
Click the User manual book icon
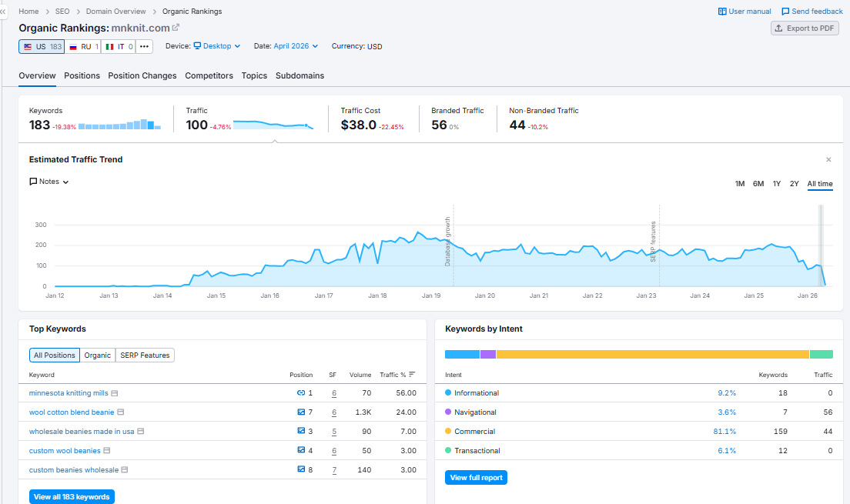pos(722,12)
